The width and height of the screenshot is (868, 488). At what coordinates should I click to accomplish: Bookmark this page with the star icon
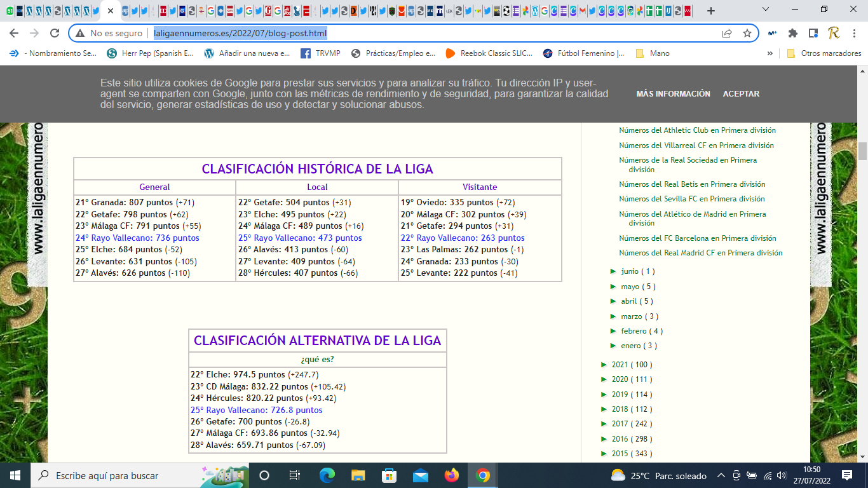click(747, 33)
